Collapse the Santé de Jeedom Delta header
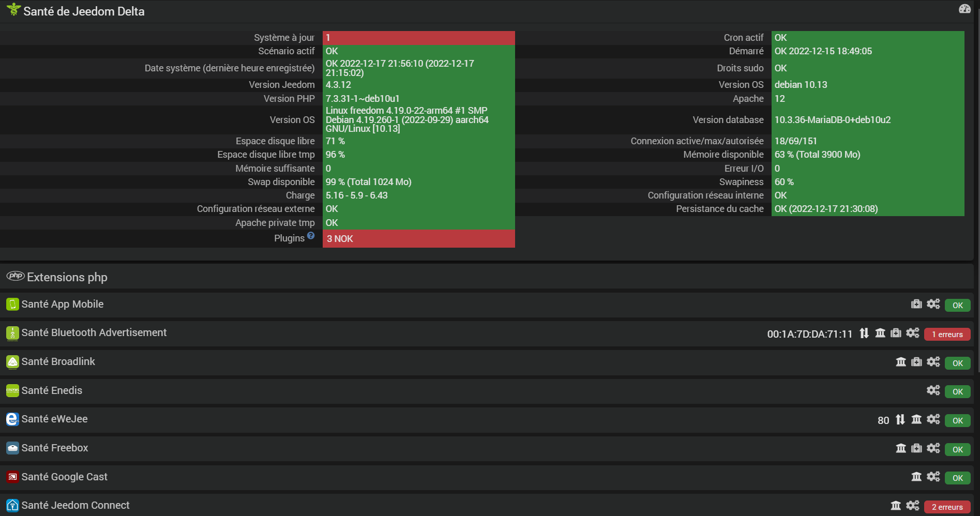Screen dimensions: 980x516 [x=84, y=11]
